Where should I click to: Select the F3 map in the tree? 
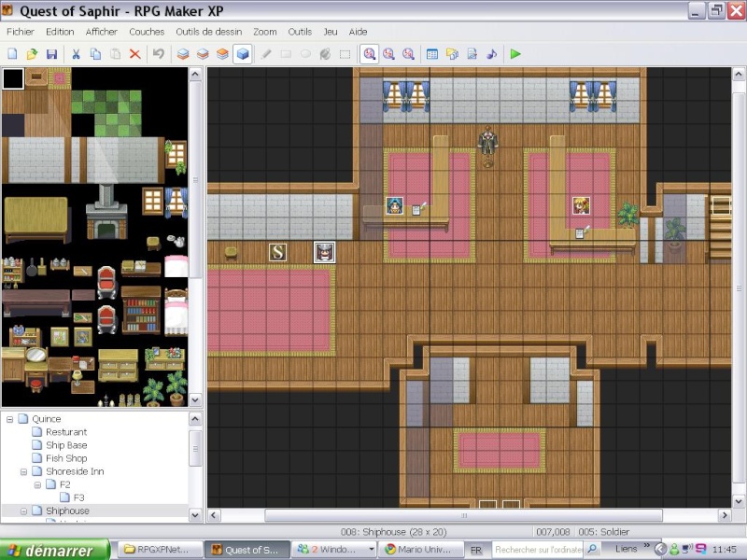point(78,497)
